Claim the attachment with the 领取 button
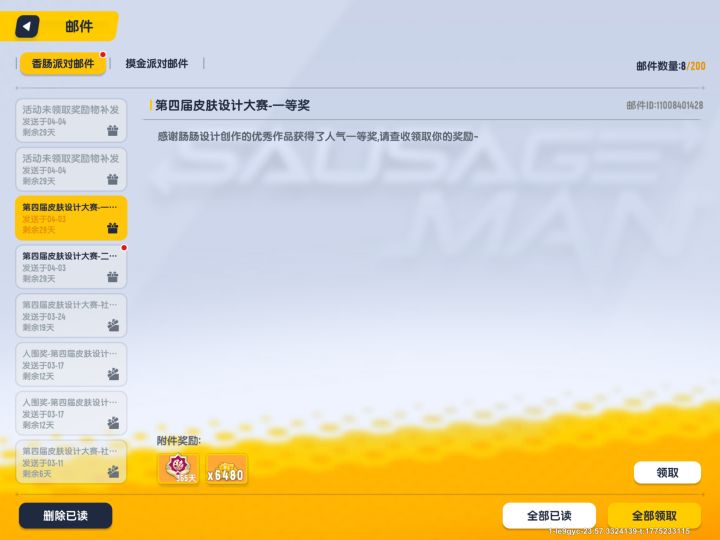Image resolution: width=720 pixels, height=540 pixels. [667, 472]
